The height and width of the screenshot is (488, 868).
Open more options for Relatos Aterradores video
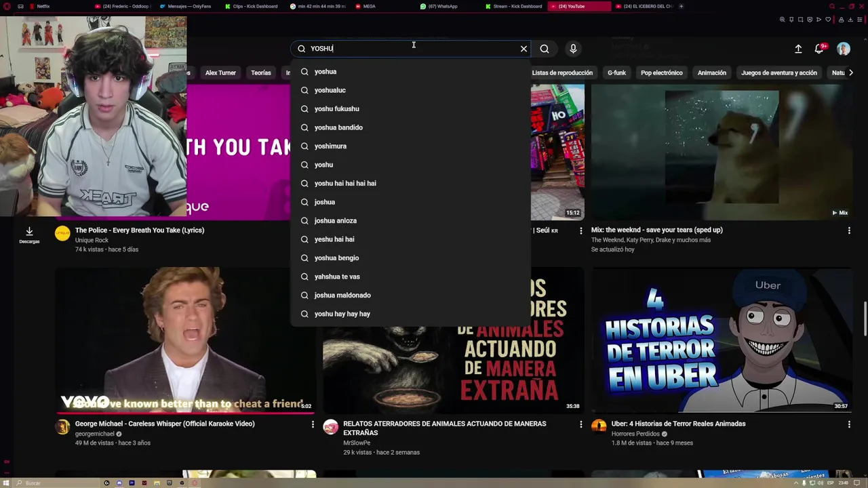[580, 424]
